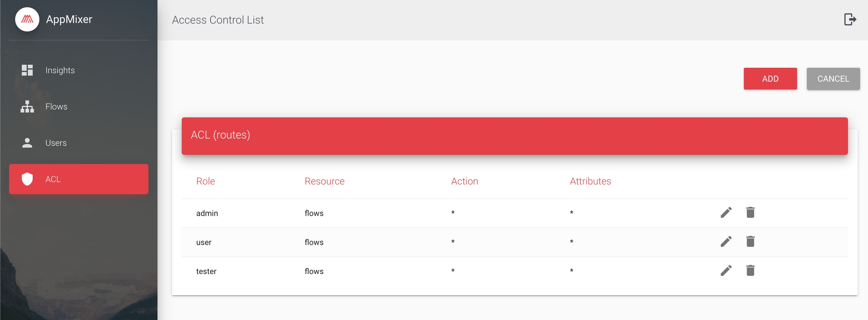
Task: Click the logout icon in header
Action: (x=850, y=19)
